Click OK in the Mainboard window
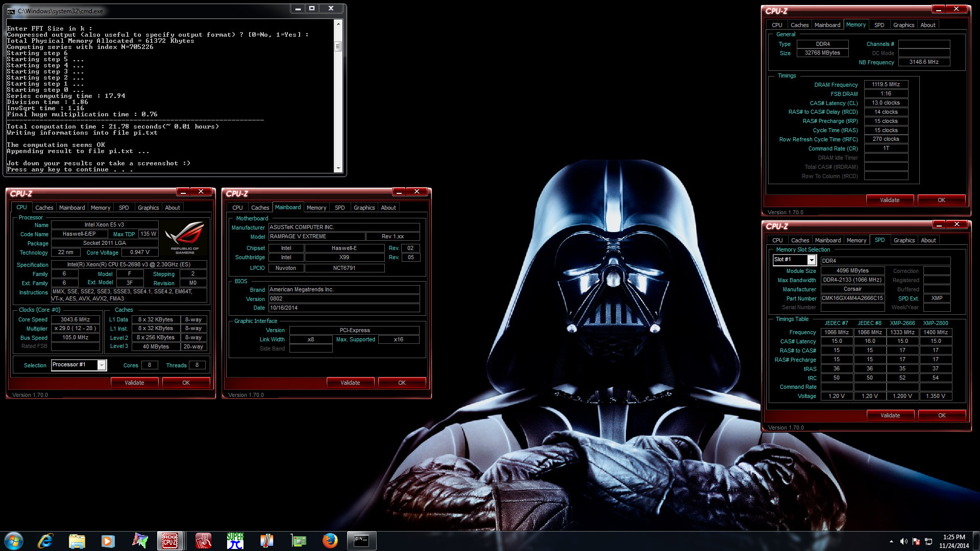 (402, 383)
